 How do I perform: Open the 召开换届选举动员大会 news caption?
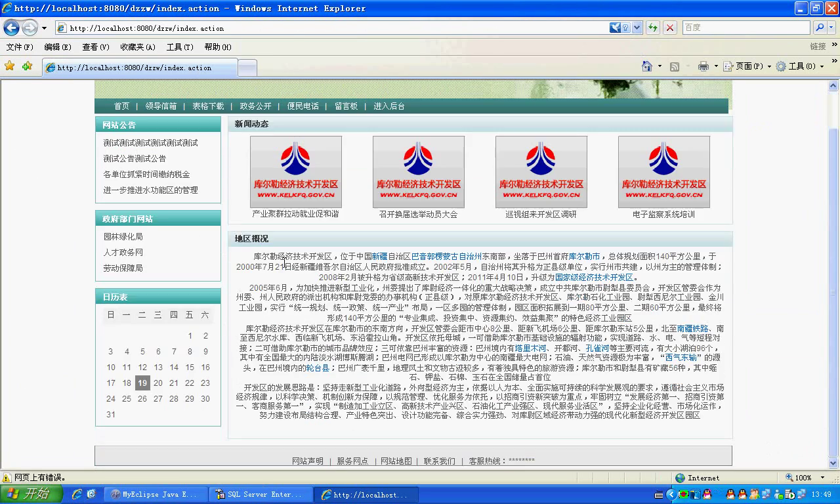coord(418,215)
